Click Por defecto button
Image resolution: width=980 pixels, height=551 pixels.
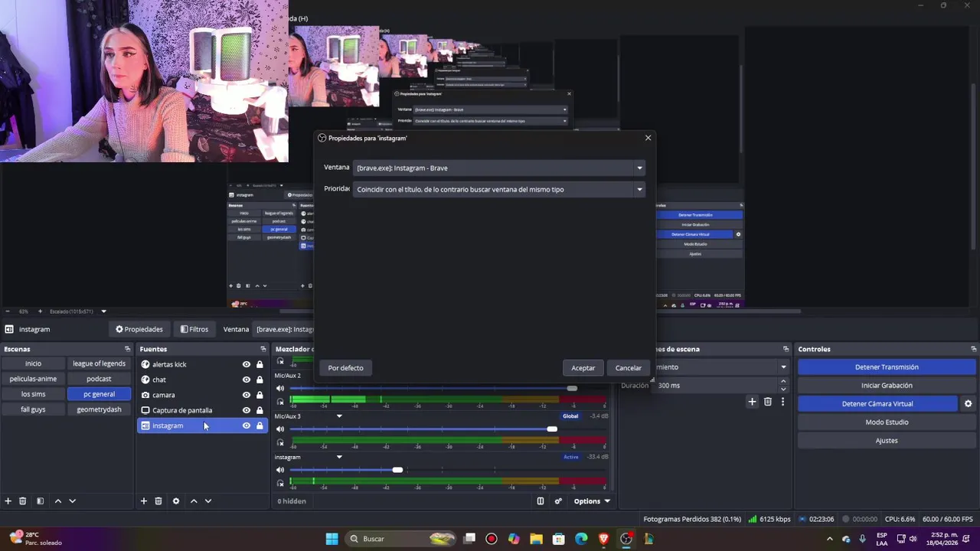pos(345,368)
